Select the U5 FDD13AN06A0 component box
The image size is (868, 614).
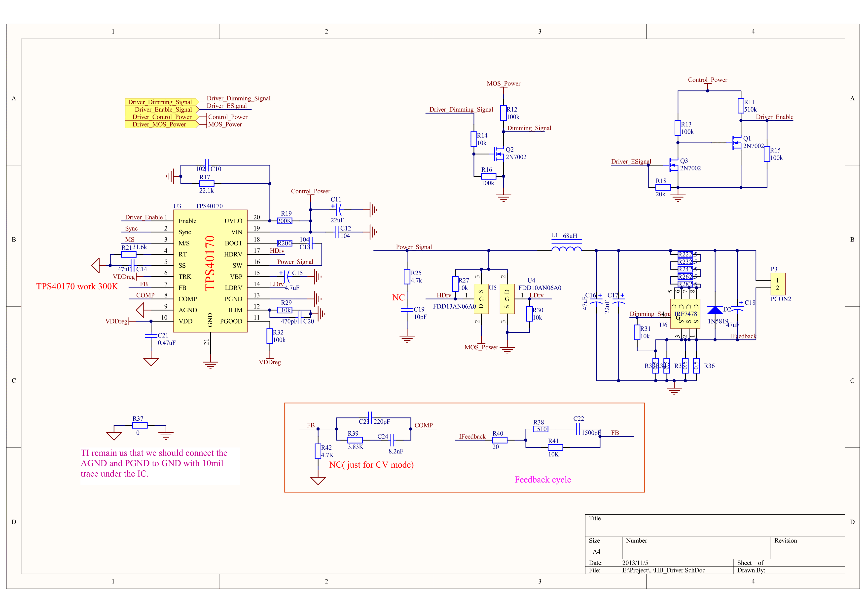[x=481, y=299]
